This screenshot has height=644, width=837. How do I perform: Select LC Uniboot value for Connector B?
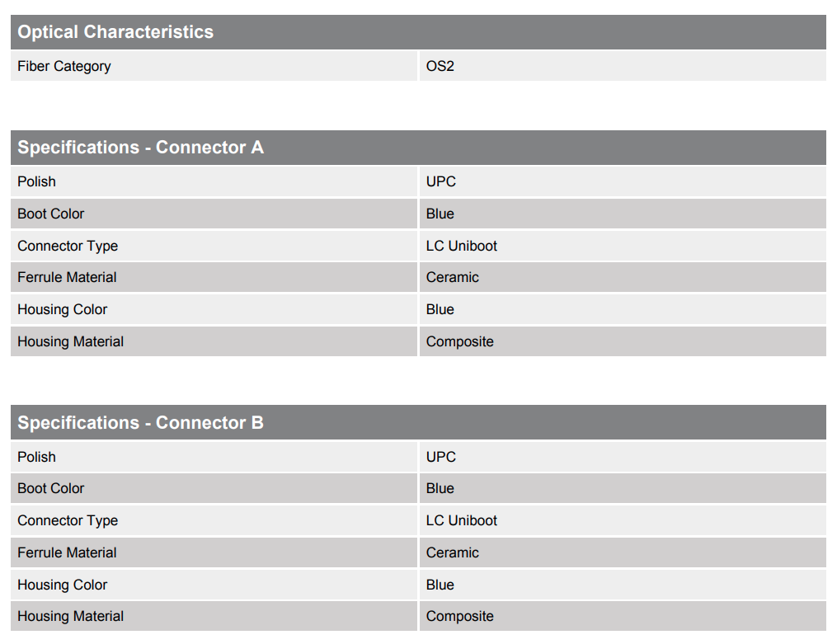coord(462,520)
